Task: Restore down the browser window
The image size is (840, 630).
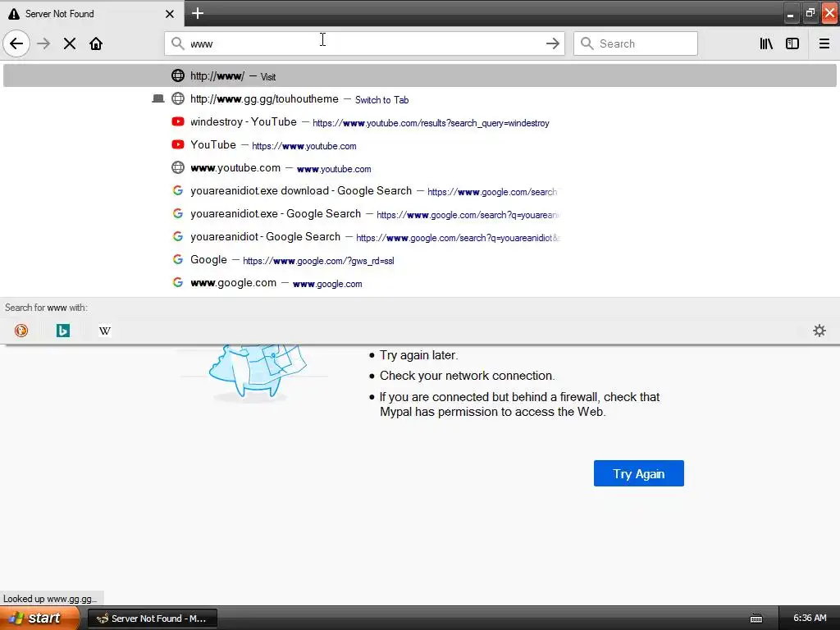Action: [810, 13]
